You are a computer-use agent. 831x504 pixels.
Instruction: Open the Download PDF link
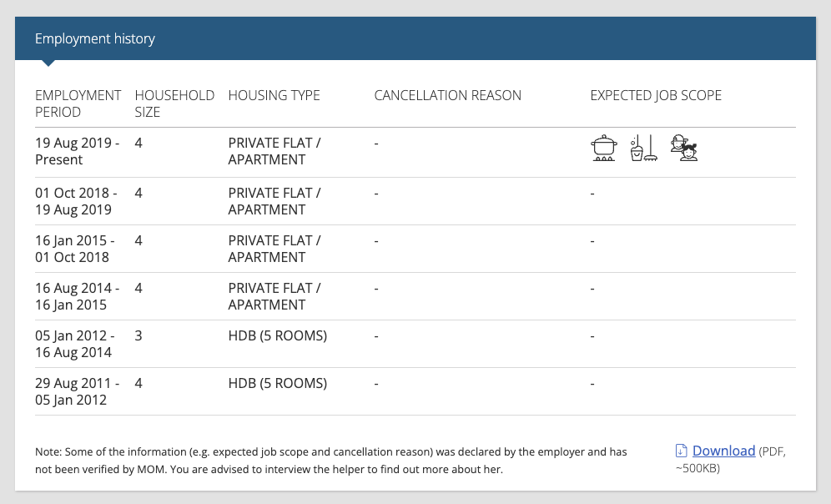point(723,451)
